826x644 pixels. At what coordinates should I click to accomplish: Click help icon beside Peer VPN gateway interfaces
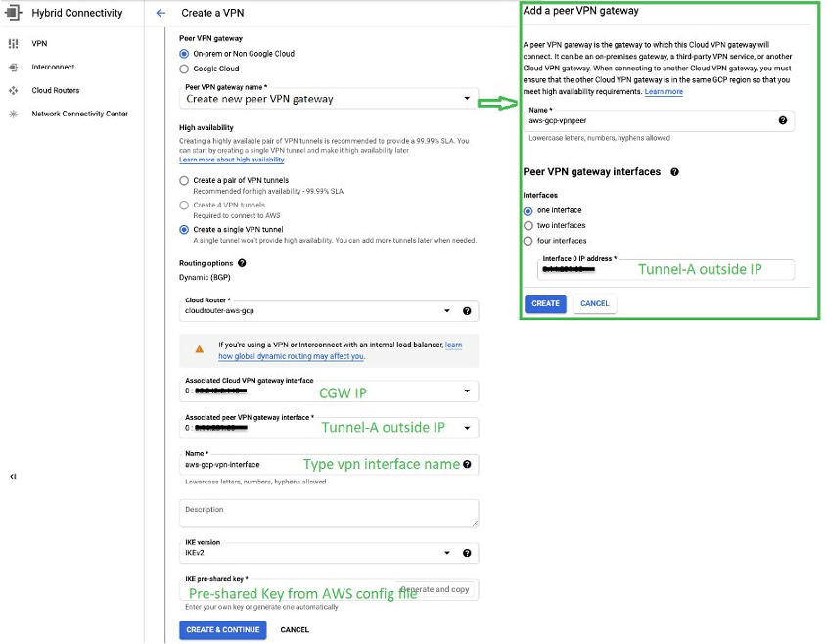[674, 172]
